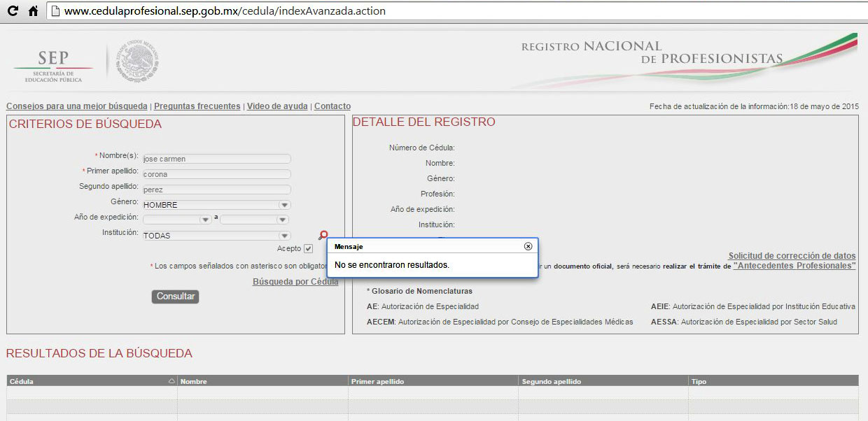The image size is (868, 421).
Task: Open the Género dropdown
Action: [x=284, y=205]
